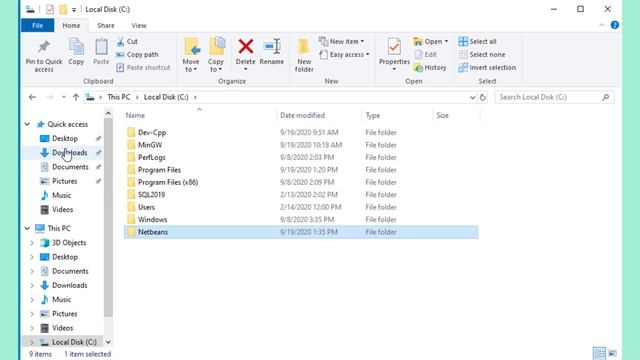This screenshot has width=640, height=360.
Task: Open Help with the question mark icon
Action: coord(615,25)
